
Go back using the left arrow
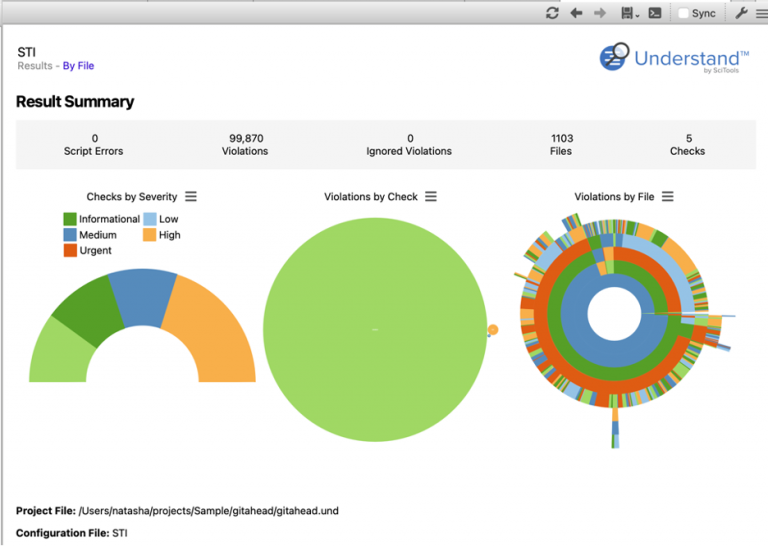pos(576,13)
